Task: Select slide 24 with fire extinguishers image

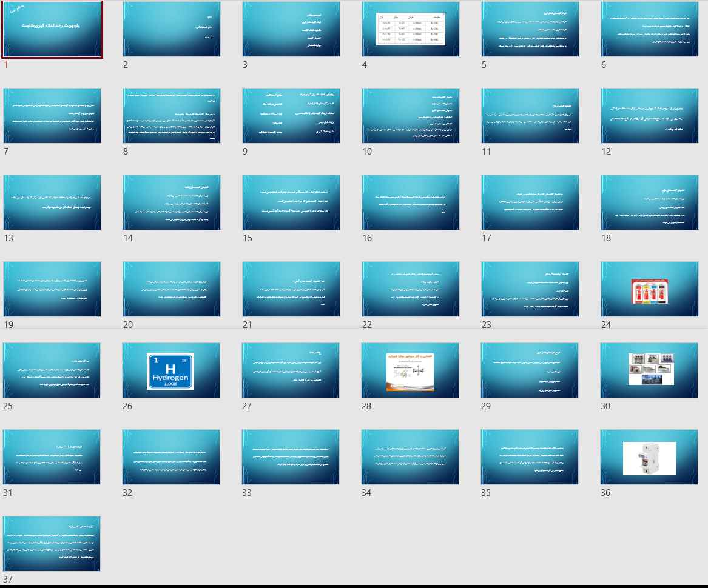Action: (649, 289)
